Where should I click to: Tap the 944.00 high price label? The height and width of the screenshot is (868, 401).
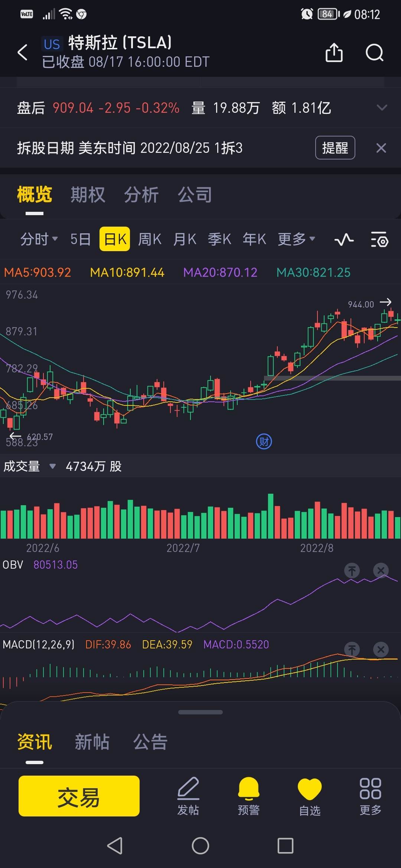tap(361, 305)
